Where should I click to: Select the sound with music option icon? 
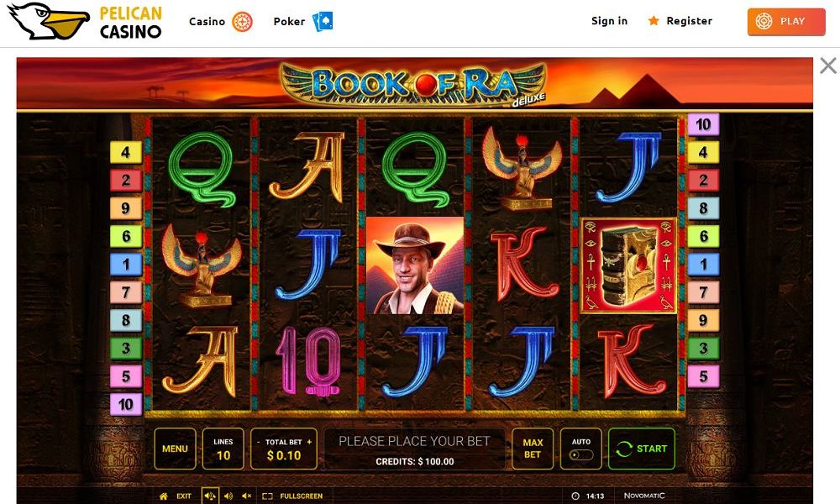[x=210, y=496]
